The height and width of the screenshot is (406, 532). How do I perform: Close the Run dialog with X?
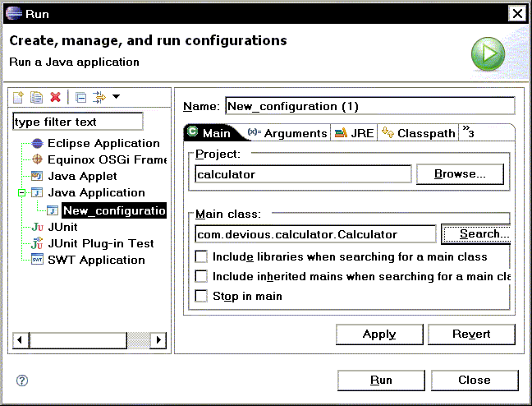(x=517, y=14)
